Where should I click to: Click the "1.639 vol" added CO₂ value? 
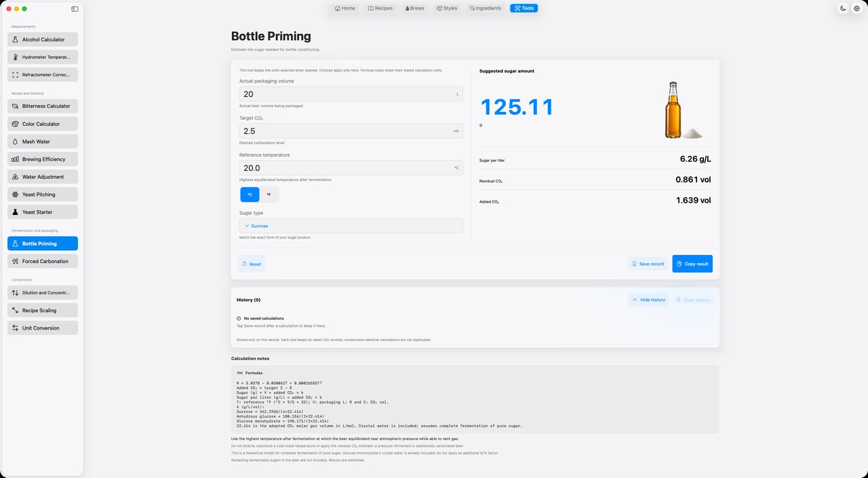[x=693, y=200]
